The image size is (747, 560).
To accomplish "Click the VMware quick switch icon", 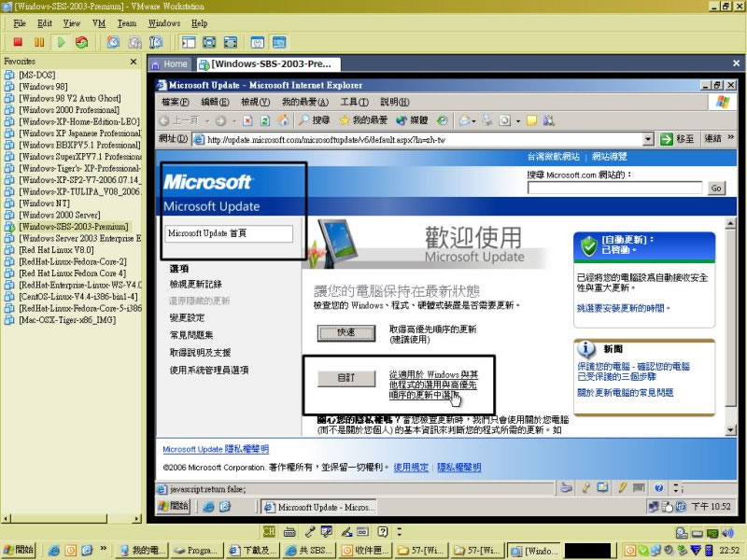I will (231, 42).
